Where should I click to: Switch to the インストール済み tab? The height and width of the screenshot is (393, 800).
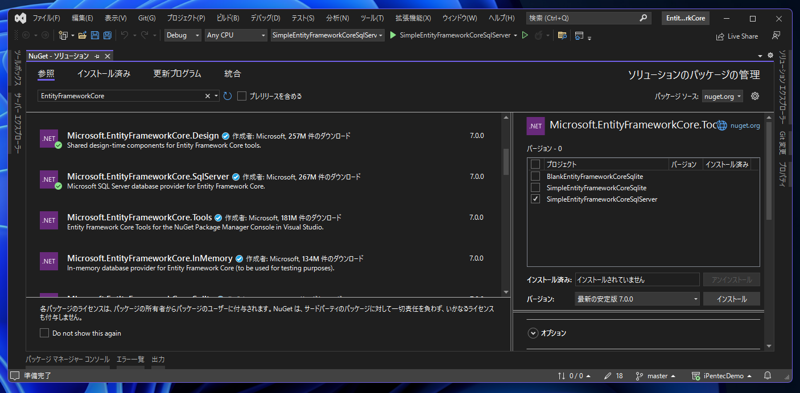click(x=104, y=74)
